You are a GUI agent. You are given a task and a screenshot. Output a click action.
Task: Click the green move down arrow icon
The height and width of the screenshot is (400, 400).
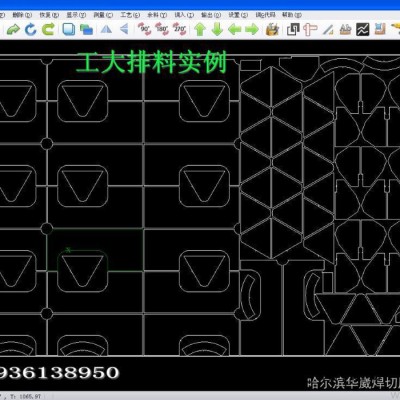[217, 30]
